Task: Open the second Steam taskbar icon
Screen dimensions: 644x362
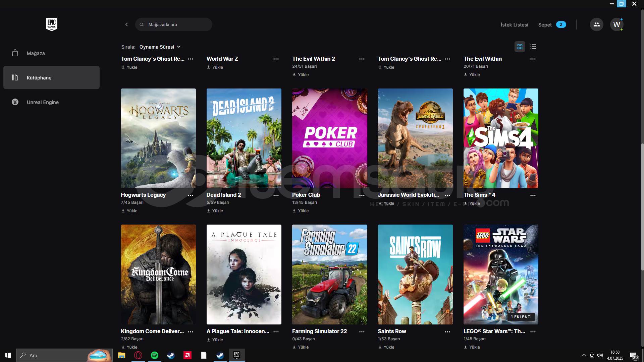Action: [x=220, y=355]
